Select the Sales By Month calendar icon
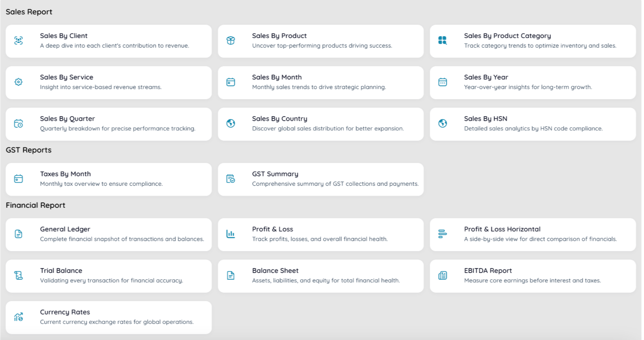 230,82
